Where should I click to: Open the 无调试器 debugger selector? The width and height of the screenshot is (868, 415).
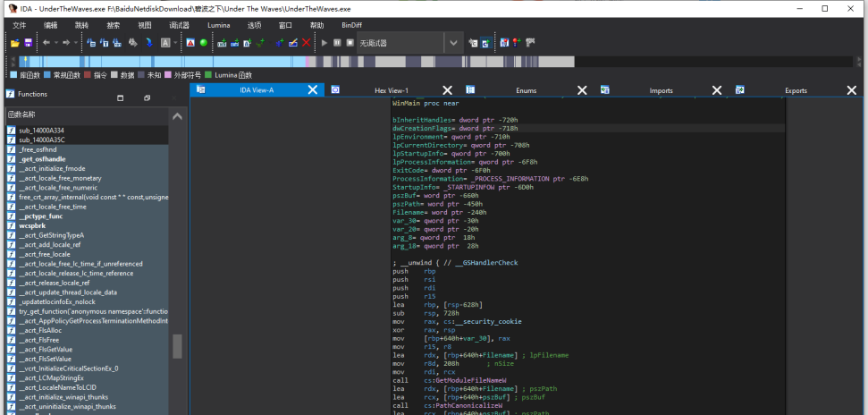[x=400, y=43]
